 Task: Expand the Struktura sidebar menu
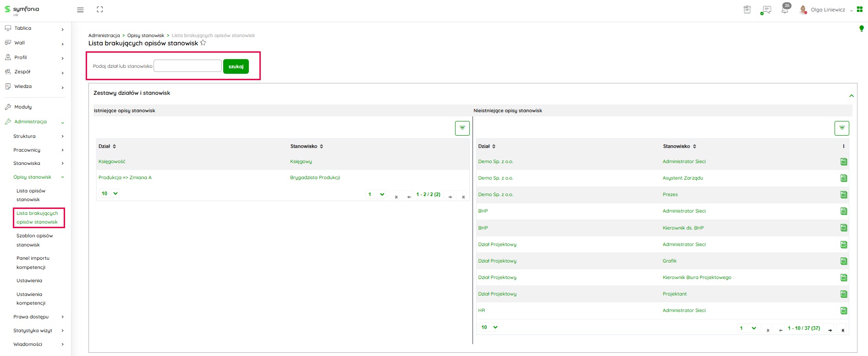tap(38, 136)
